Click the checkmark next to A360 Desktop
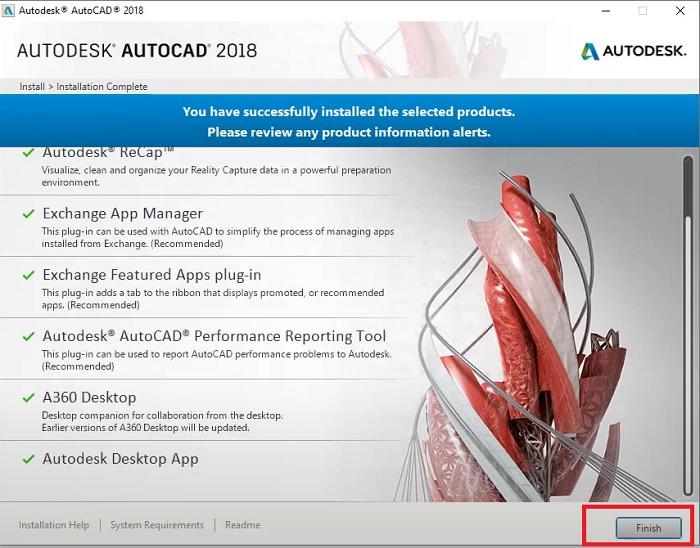The height and width of the screenshot is (548, 700). click(x=28, y=398)
